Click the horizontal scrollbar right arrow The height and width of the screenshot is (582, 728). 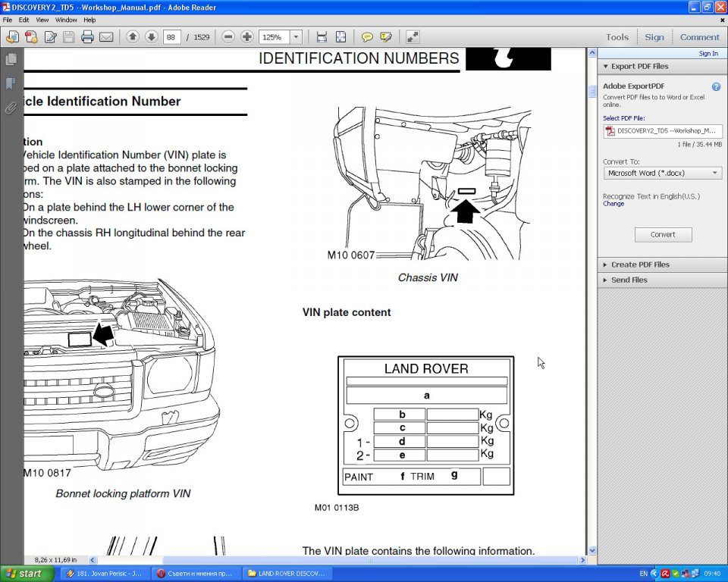click(582, 560)
